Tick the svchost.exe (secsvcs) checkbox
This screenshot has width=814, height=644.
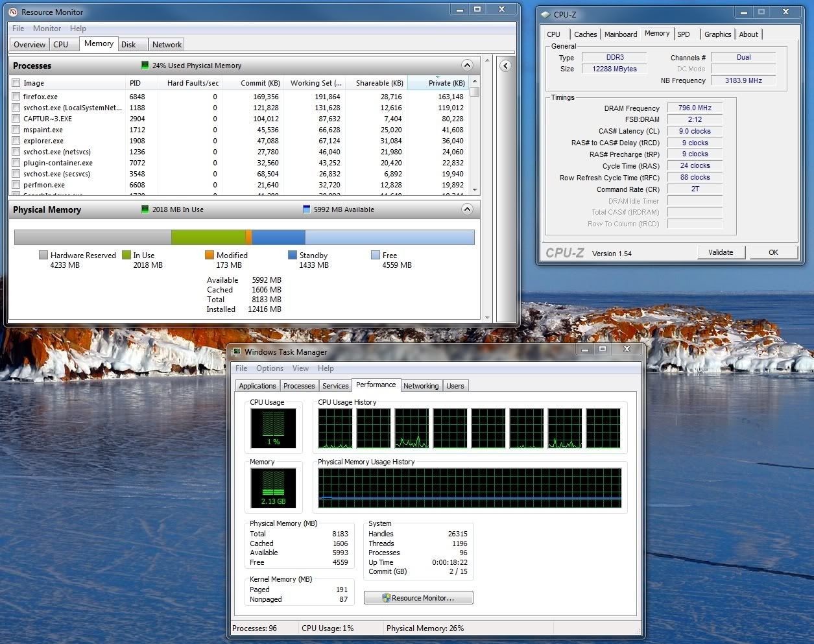tap(16, 174)
